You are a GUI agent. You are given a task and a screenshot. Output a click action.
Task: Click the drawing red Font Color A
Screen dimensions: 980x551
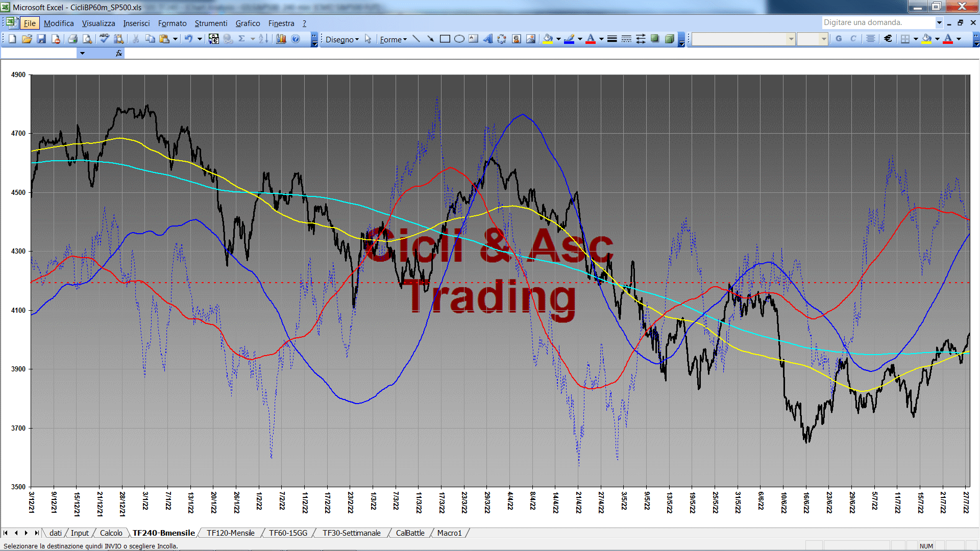(x=591, y=39)
